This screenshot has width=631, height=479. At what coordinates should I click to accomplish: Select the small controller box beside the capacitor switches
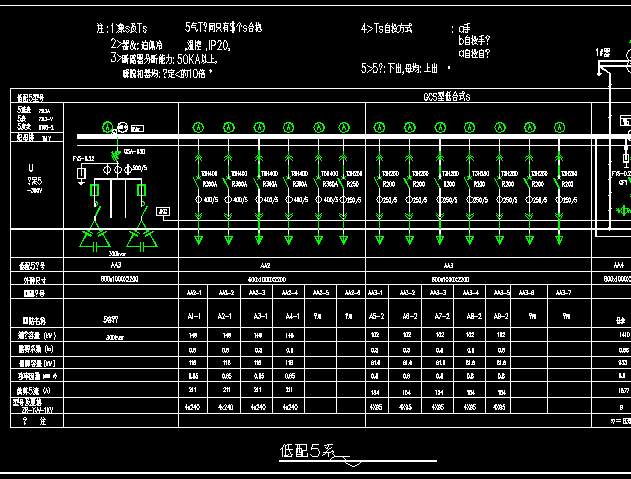[x=163, y=211]
